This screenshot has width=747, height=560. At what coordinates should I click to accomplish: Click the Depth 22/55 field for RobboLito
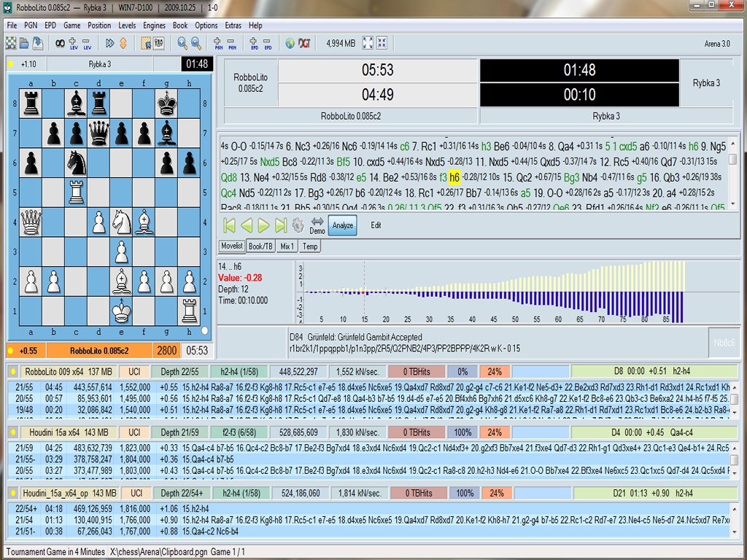tap(179, 371)
